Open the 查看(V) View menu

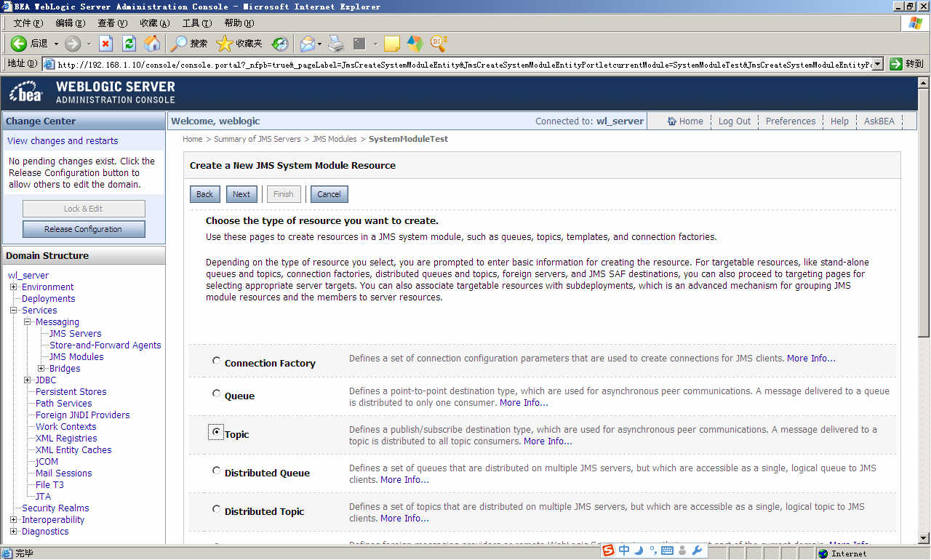coord(112,23)
